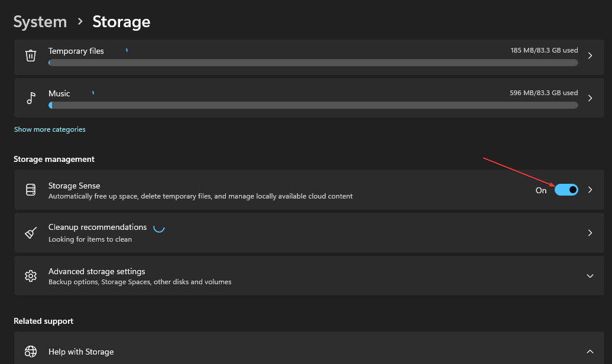Viewport: 612px width, 364px height.
Task: Click the On label beside Storage Sense
Action: click(x=540, y=190)
